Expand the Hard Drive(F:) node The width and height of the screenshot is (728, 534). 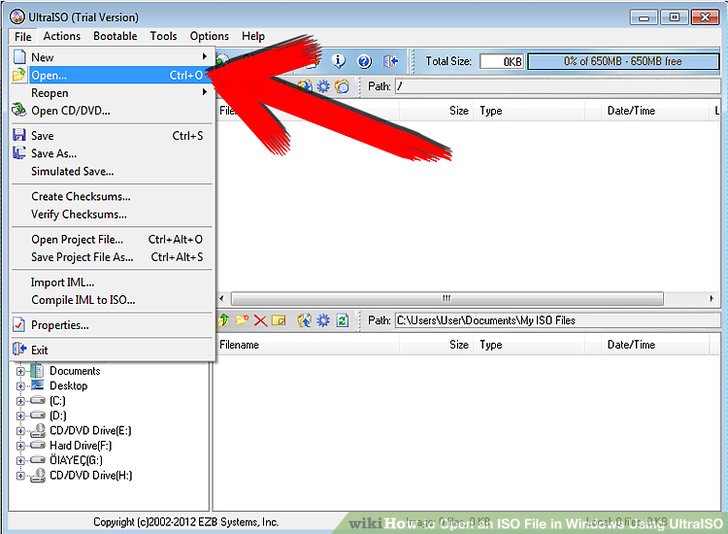pyautogui.click(x=20, y=445)
